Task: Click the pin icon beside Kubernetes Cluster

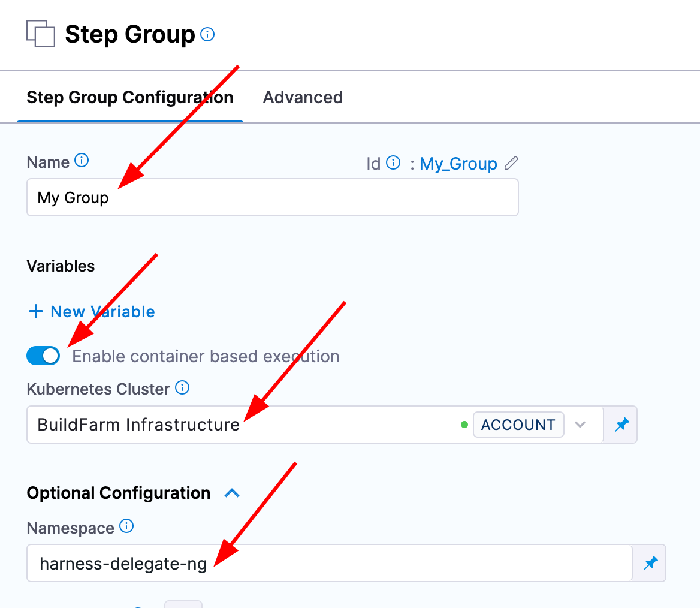Action: click(x=621, y=425)
